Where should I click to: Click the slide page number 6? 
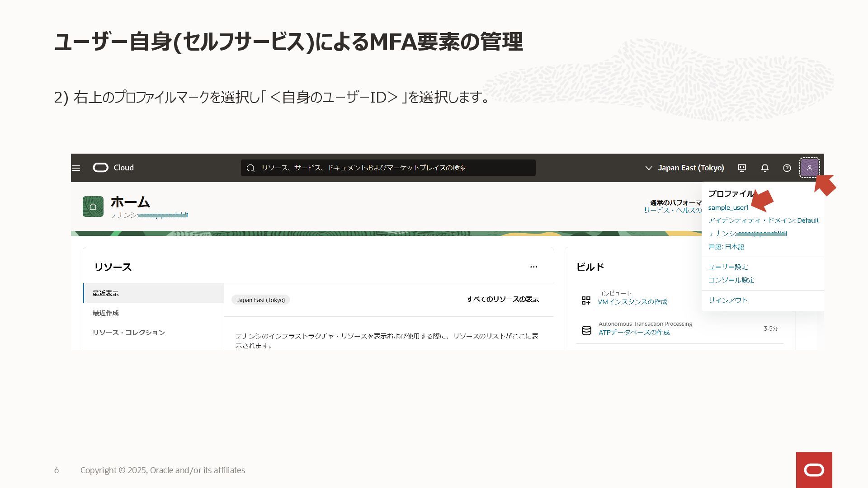pos(57,470)
